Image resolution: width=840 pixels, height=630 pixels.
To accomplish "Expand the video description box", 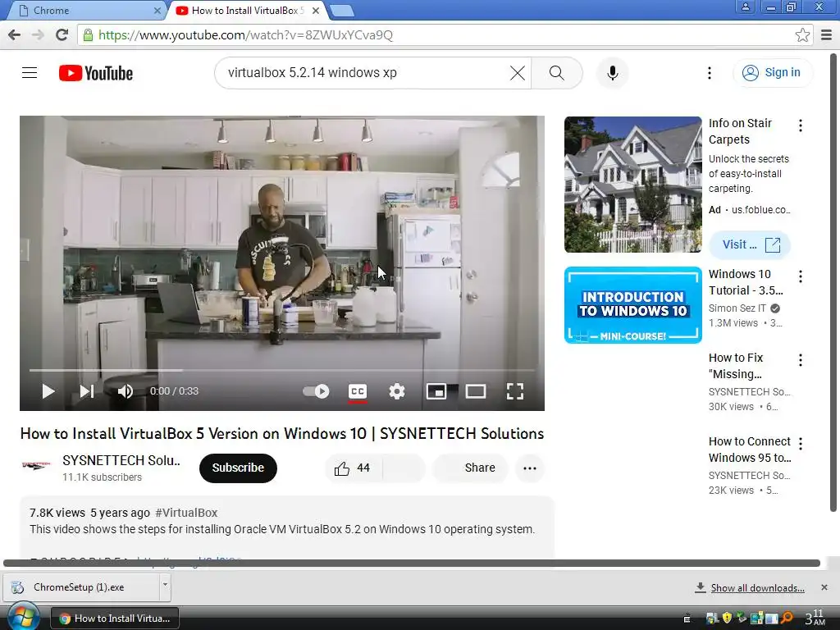I will [x=286, y=527].
